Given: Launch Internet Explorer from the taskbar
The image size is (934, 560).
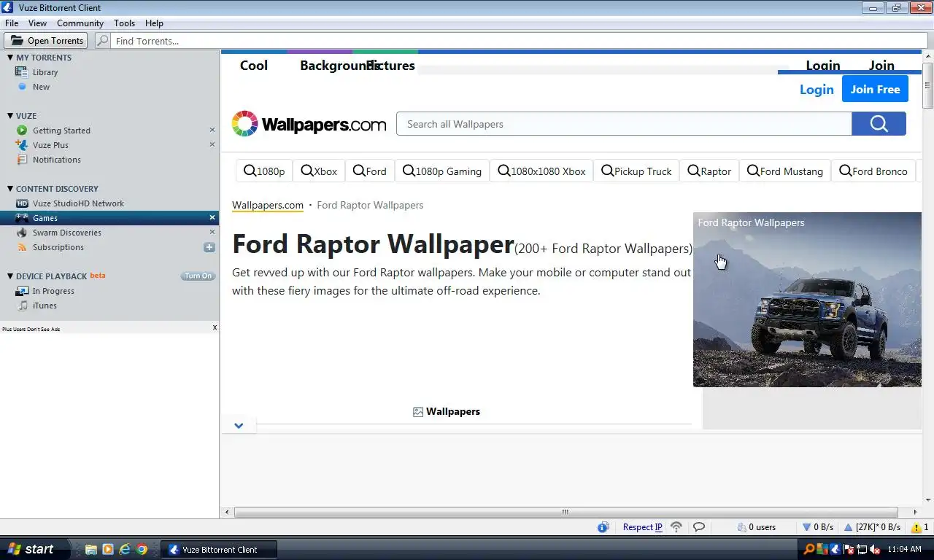Looking at the screenshot, I should click(x=125, y=550).
